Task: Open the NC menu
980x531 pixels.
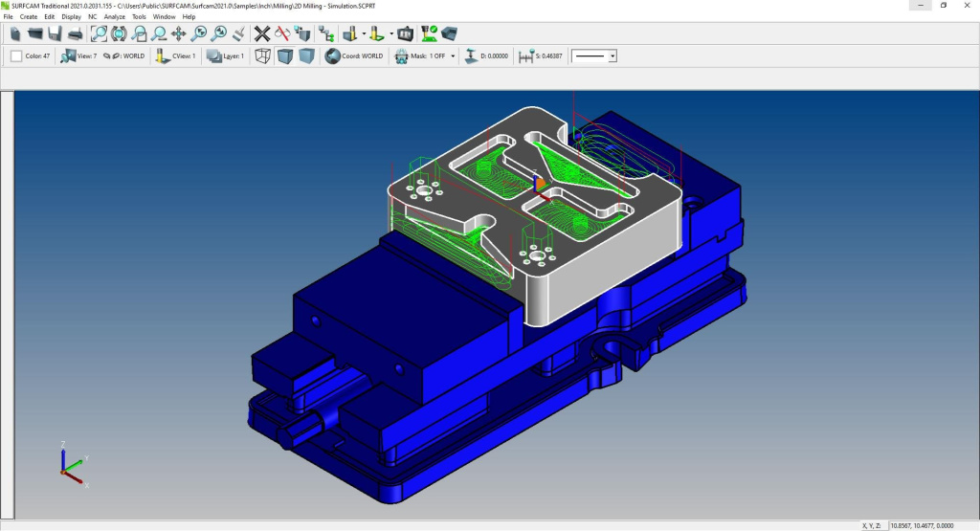Action: 92,16
